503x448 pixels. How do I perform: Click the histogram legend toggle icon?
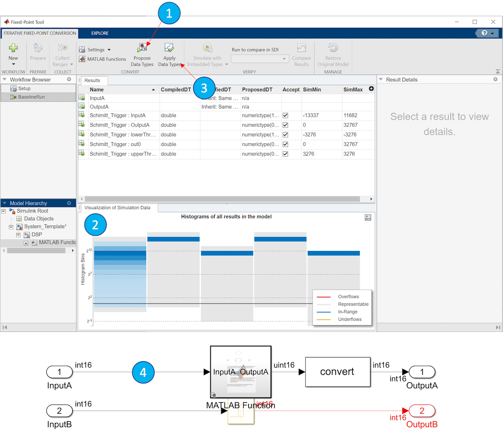click(x=368, y=217)
